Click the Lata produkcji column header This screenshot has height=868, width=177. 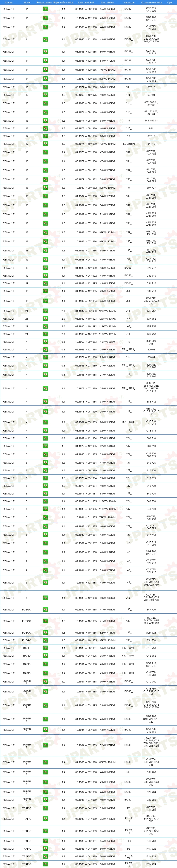(86, 2)
